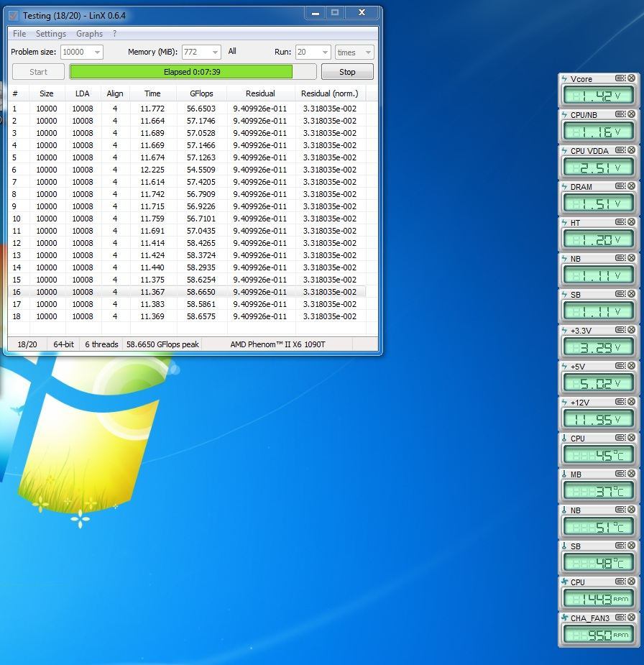Close the +12V gadget
This screenshot has height=665, width=644.
(x=631, y=402)
